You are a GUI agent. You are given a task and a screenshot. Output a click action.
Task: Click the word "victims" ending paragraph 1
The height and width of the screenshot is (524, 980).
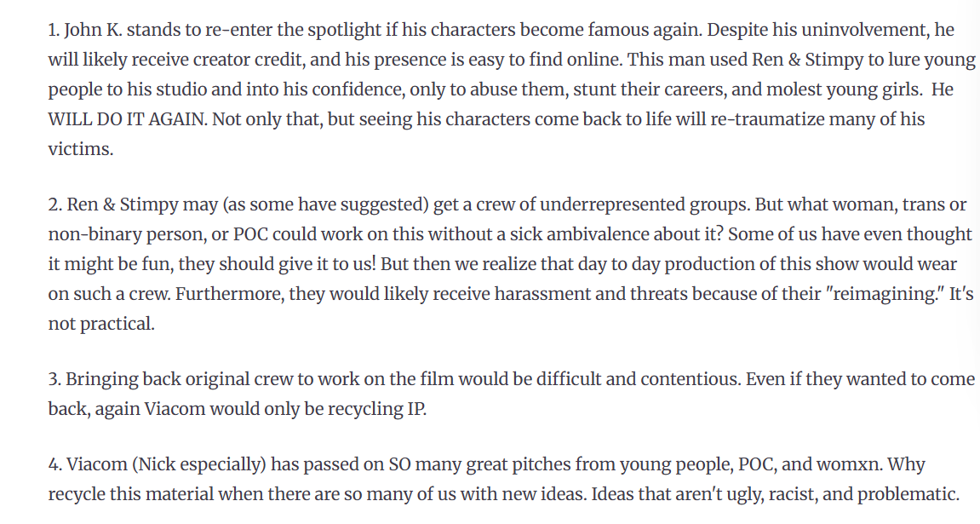tap(78, 148)
